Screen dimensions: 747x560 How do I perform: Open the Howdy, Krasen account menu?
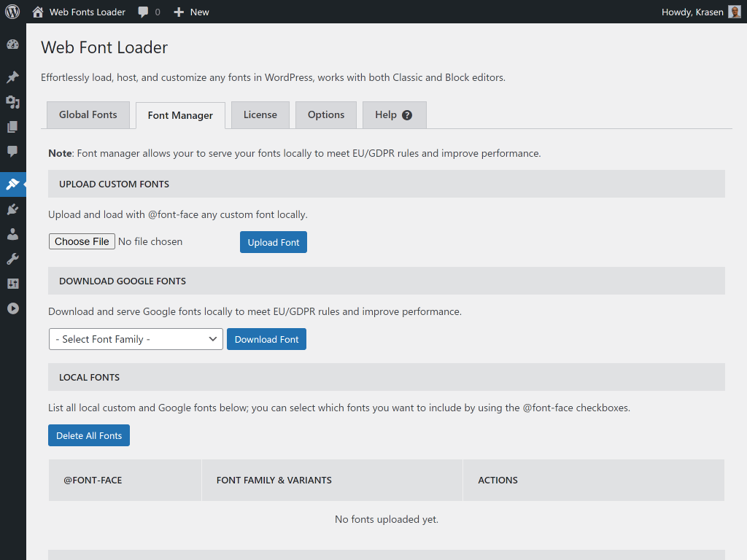click(x=701, y=12)
